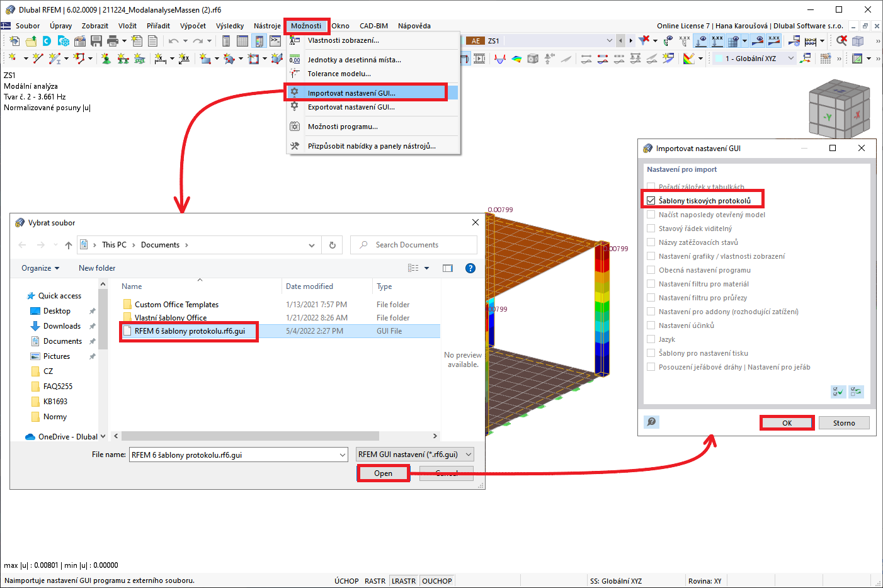The height and width of the screenshot is (588, 883).
Task: Open the ZS1 load case dropdown
Action: click(609, 41)
